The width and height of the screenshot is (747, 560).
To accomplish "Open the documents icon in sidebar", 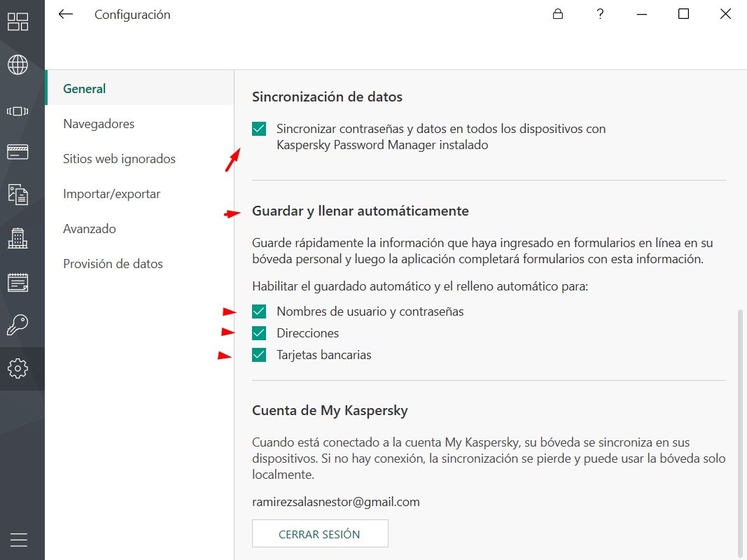I will [x=18, y=195].
